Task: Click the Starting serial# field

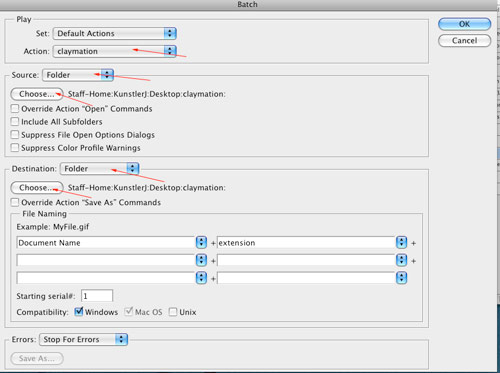Action: 97,296
